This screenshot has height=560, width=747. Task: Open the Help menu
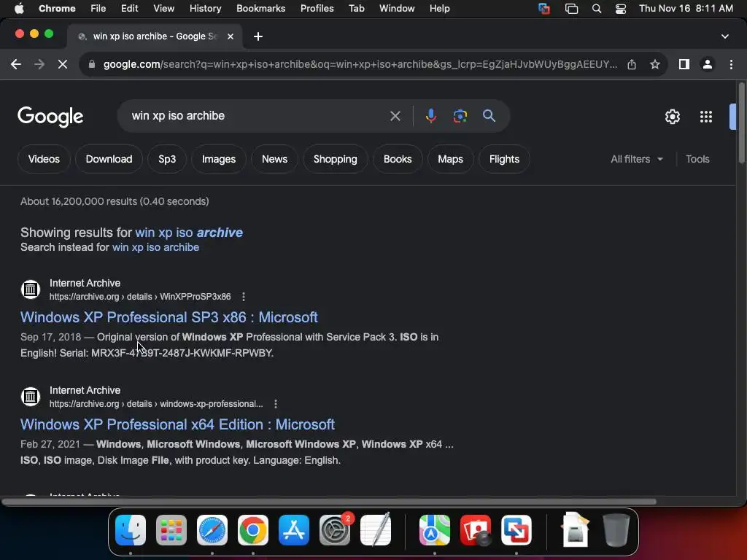tap(439, 9)
